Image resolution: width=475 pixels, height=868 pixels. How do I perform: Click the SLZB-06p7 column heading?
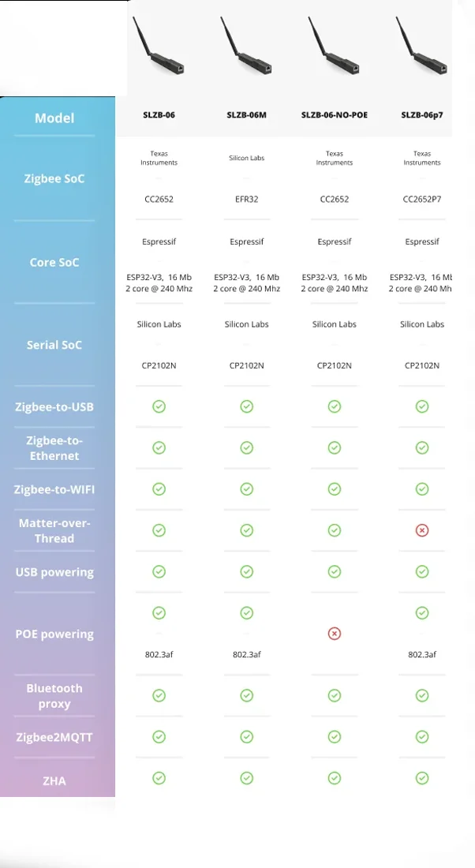click(x=422, y=115)
